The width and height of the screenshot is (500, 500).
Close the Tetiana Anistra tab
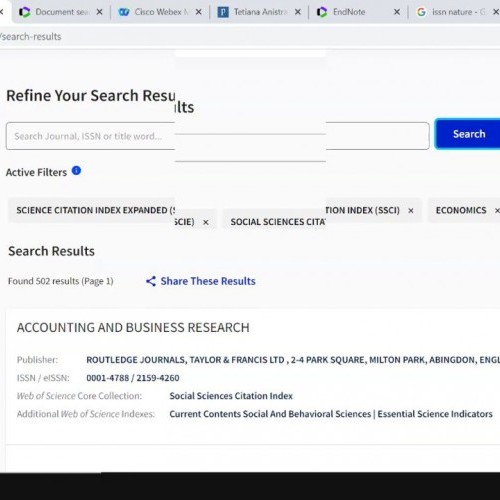pyautogui.click(x=298, y=12)
